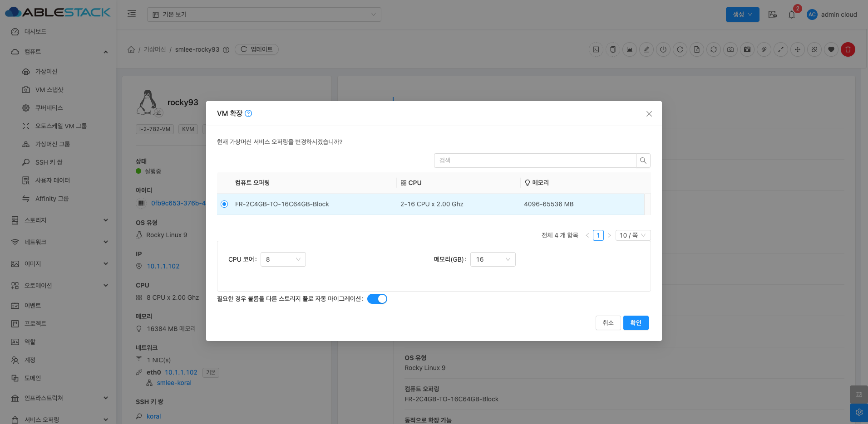This screenshot has height=424, width=868.
Task: Click the 검색 search input field
Action: click(x=535, y=161)
